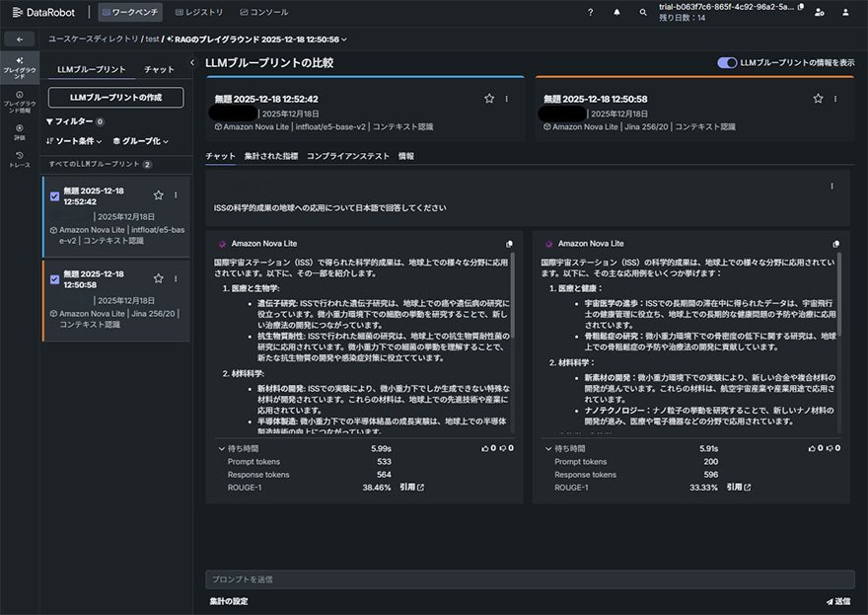Copy the left Amazon Nova Lite response
Viewport: 868px width, 615px height.
pos(510,243)
